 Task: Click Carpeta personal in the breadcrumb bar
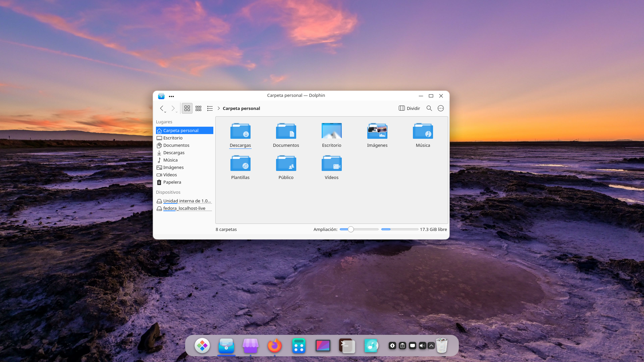(x=241, y=108)
